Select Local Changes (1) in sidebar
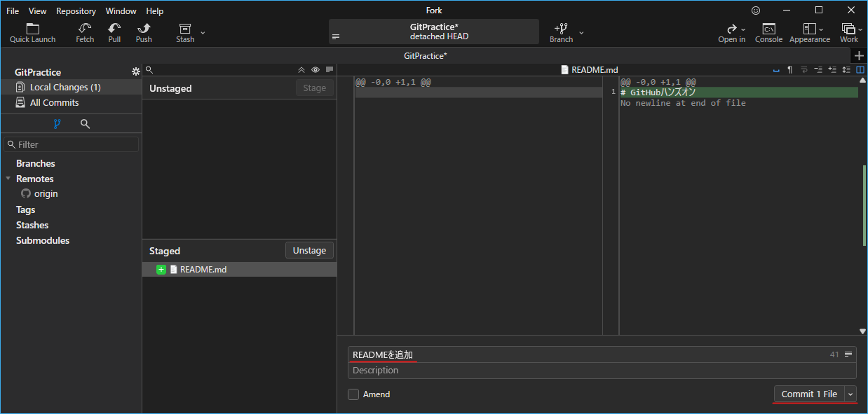Image resolution: width=868 pixels, height=414 pixels. point(65,88)
